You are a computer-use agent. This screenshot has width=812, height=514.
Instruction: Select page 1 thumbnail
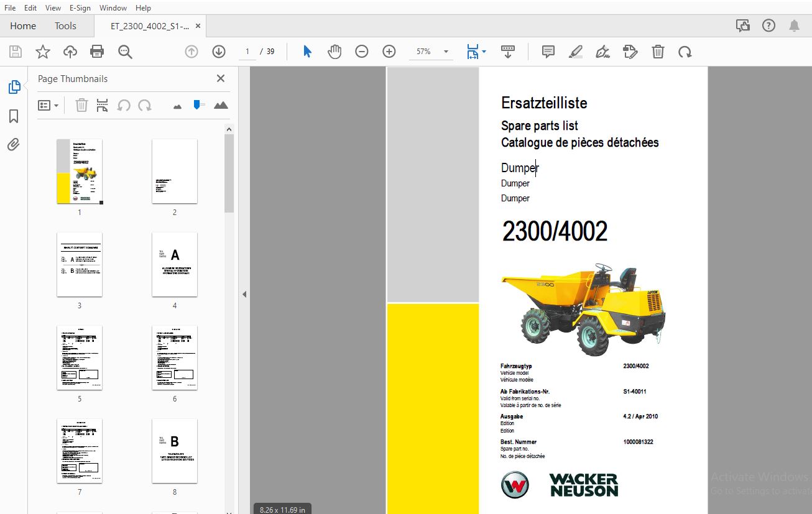[80, 172]
